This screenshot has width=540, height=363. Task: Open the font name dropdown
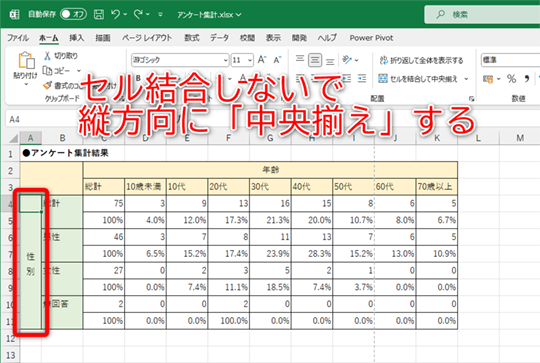tap(180, 60)
